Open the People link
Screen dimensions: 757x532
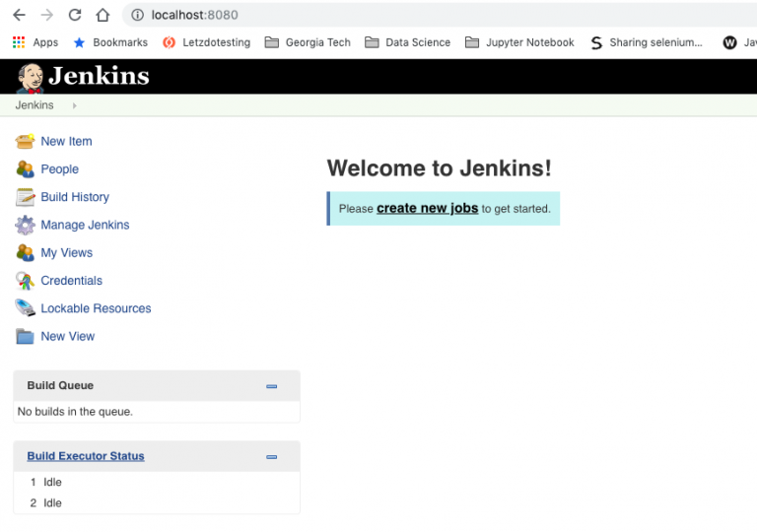(59, 169)
